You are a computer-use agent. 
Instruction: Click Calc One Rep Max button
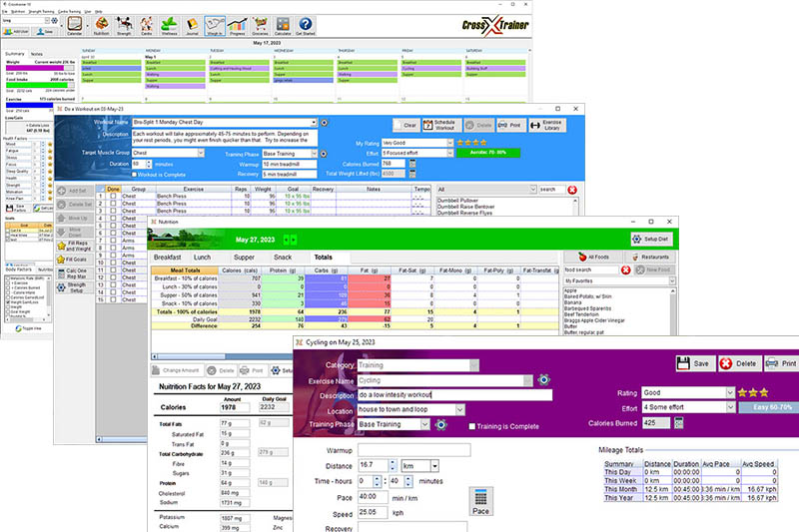[75, 273]
